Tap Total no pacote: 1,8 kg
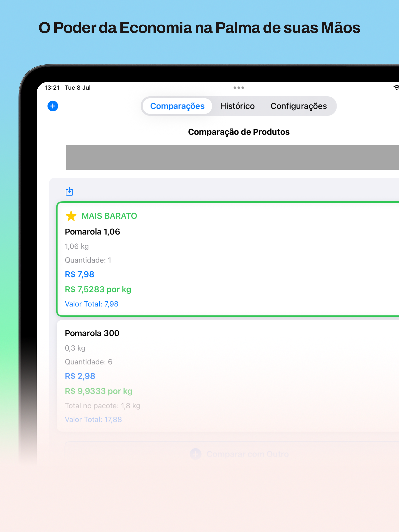Screen dimensions: 399x532 tap(102, 406)
